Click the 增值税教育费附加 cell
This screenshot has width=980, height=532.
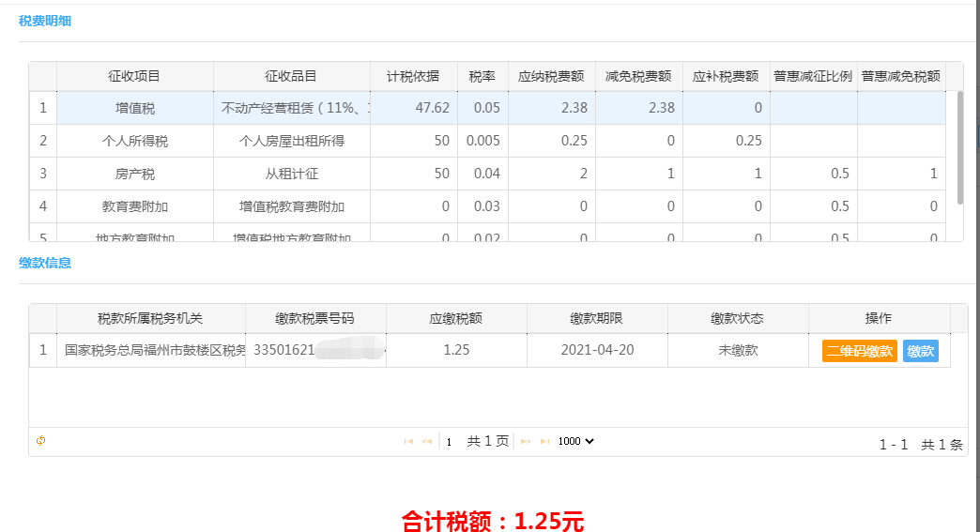point(291,206)
